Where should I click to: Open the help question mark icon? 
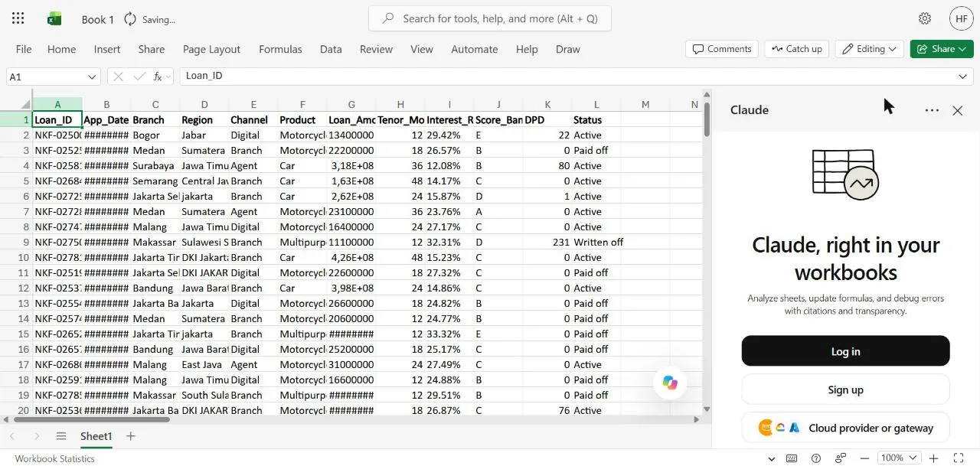point(816,458)
